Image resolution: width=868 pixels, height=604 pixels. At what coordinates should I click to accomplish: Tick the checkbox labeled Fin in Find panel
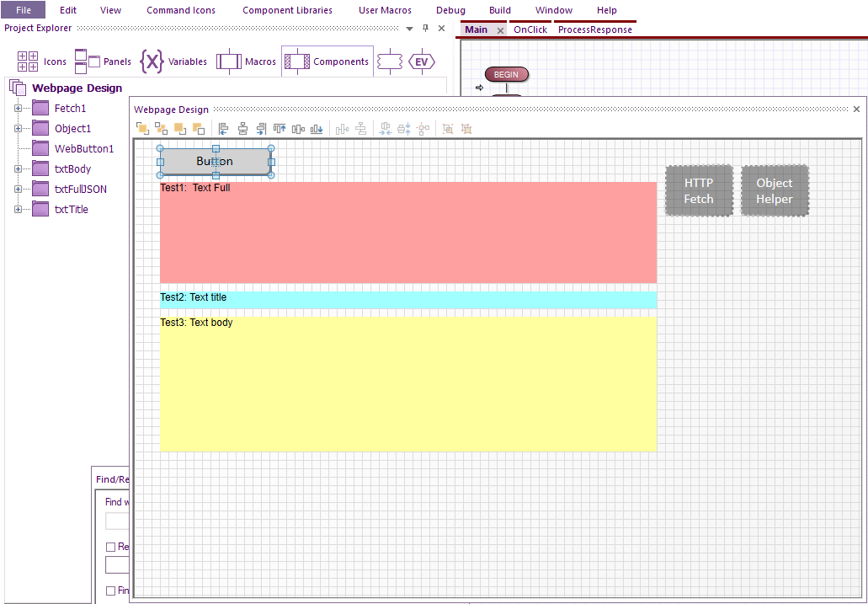click(x=111, y=591)
